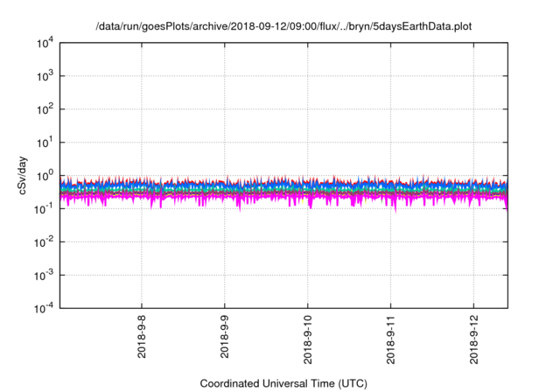Click the 10^-4 y-axis tick label
Screen dimensions: 560x392
click(45, 308)
